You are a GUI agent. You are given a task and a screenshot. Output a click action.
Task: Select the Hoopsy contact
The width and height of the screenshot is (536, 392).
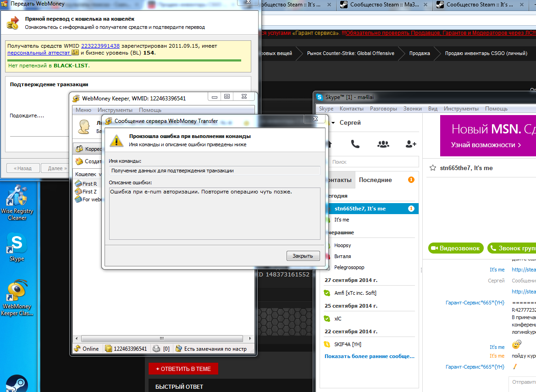[x=342, y=245]
